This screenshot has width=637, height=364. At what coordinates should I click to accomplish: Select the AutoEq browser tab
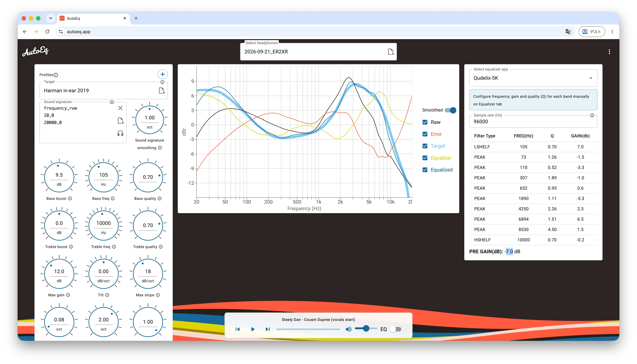pos(94,18)
